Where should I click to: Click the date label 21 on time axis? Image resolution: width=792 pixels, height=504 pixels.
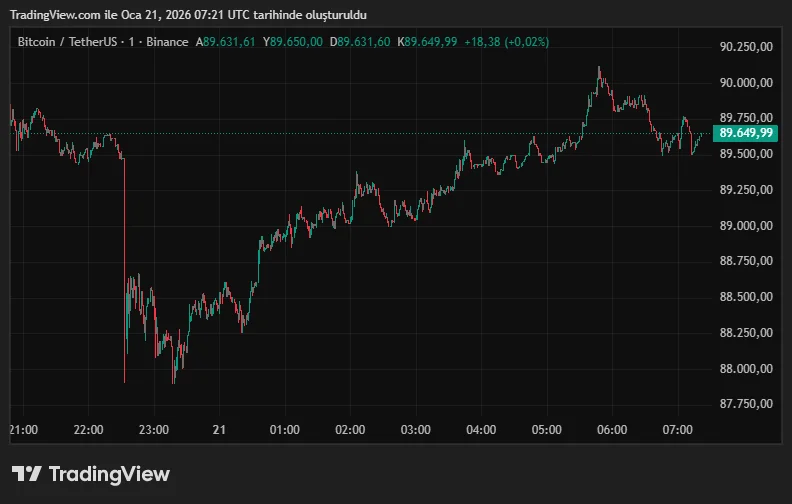[219, 430]
